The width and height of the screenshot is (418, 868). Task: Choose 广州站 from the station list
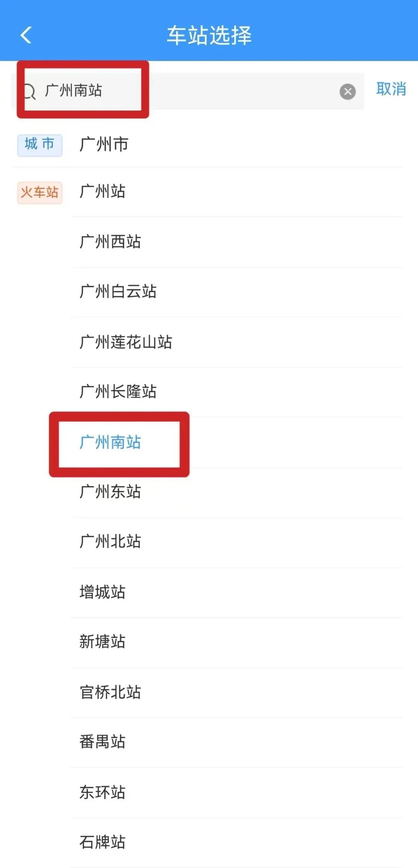102,191
